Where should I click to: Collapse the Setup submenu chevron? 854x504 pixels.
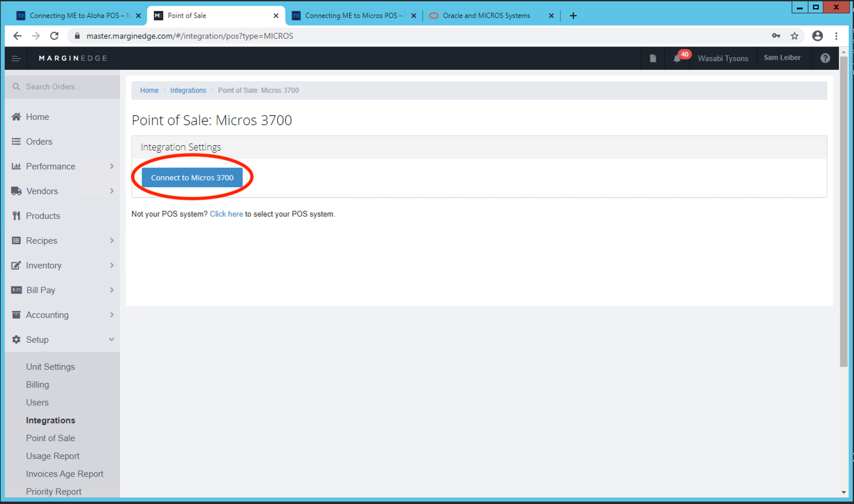112,340
